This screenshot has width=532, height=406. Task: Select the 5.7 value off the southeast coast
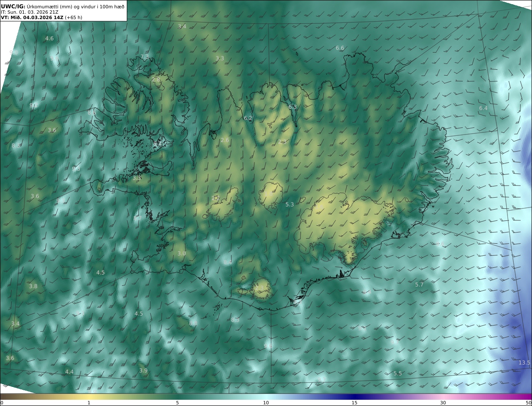point(419,285)
